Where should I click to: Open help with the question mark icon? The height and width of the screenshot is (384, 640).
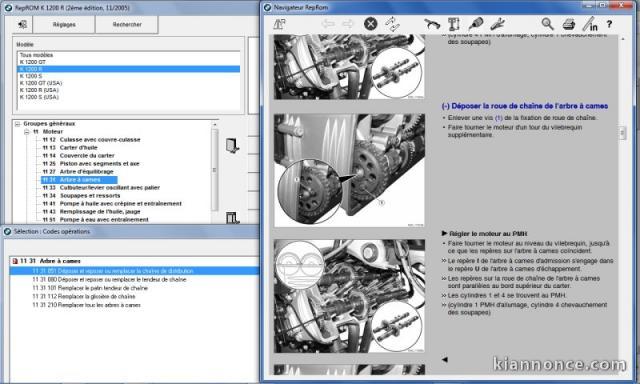click(609, 24)
